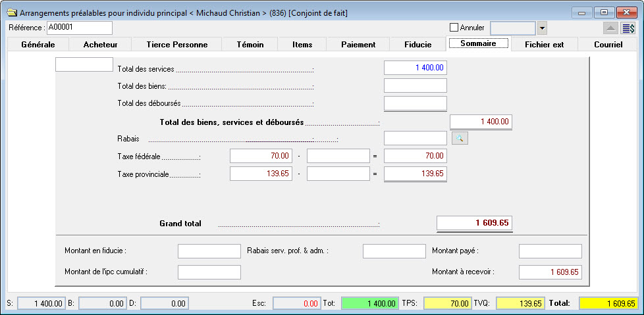Click the Montant payé field
644x315 pixels.
coord(550,251)
